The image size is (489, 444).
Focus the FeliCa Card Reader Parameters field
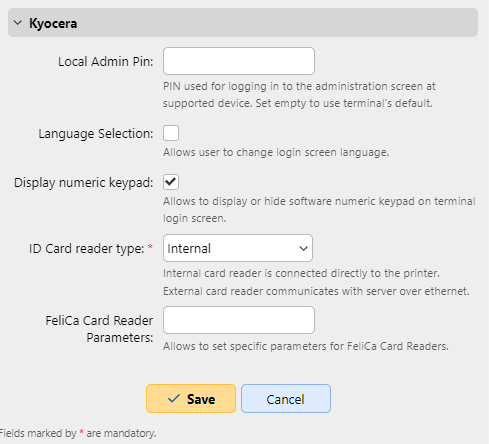239,320
